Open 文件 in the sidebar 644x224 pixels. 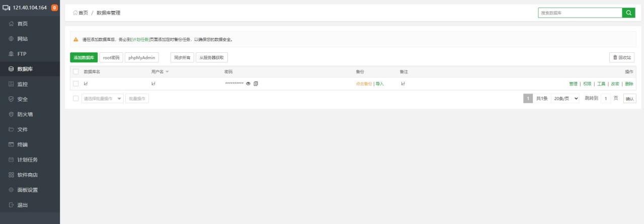(x=30, y=130)
